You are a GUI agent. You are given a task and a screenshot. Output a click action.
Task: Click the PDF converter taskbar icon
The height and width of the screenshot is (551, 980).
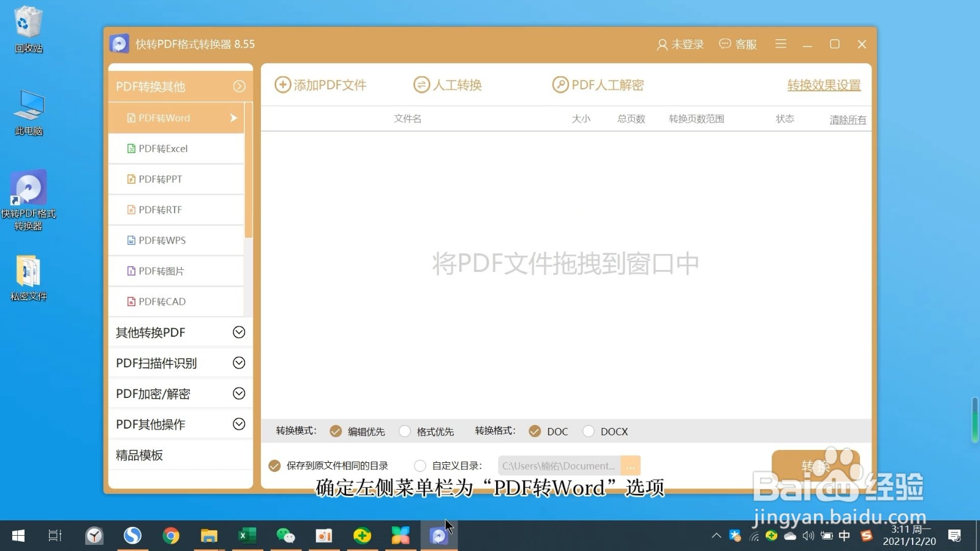click(439, 536)
